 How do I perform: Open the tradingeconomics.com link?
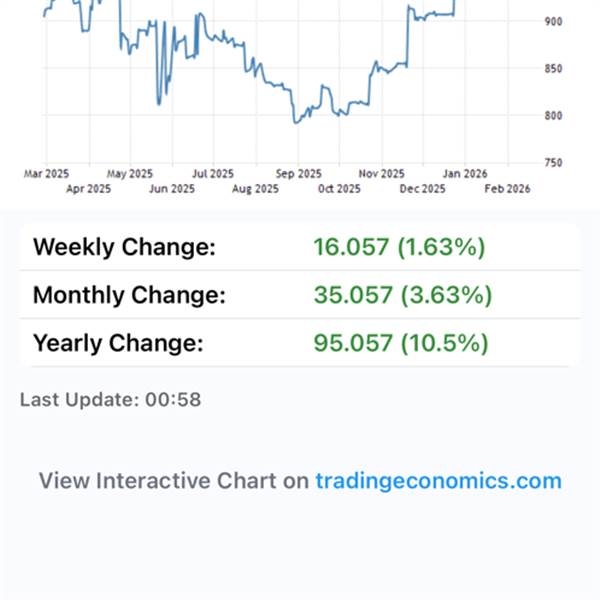click(x=438, y=480)
